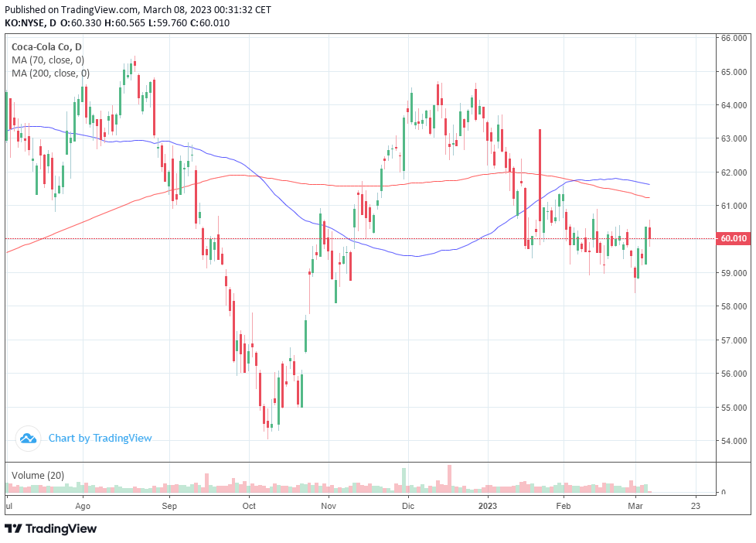Click the 'Nov' month label on time axis

329,507
